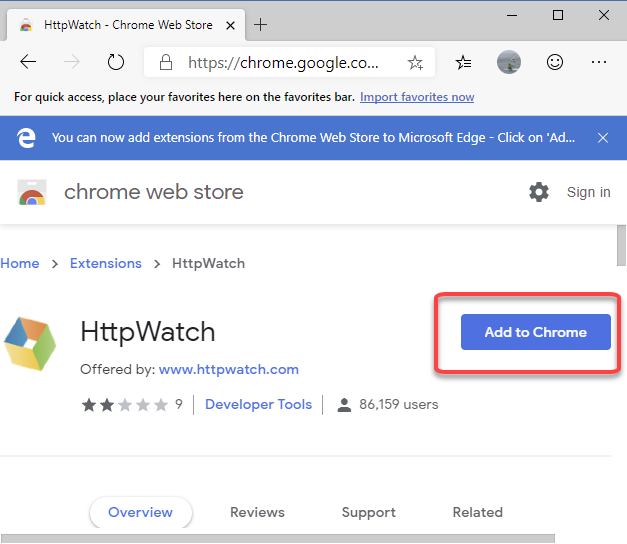Refresh the current page
627x544 pixels.
[x=116, y=62]
